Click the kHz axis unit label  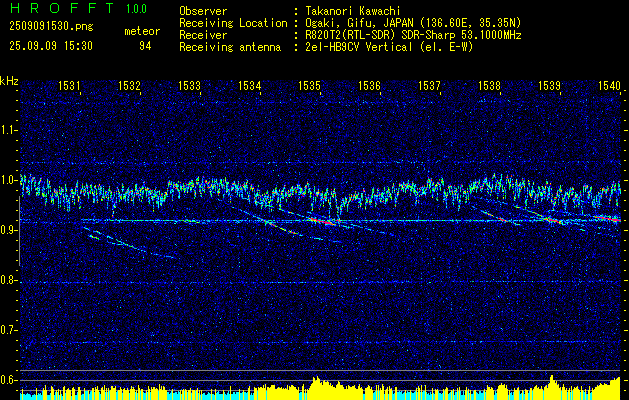point(9,81)
